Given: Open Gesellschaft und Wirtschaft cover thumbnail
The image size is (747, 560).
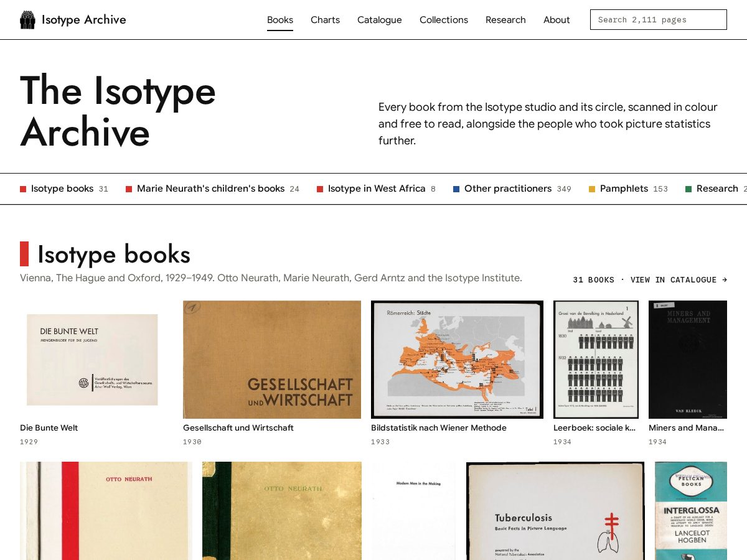Looking at the screenshot, I should click(272, 360).
